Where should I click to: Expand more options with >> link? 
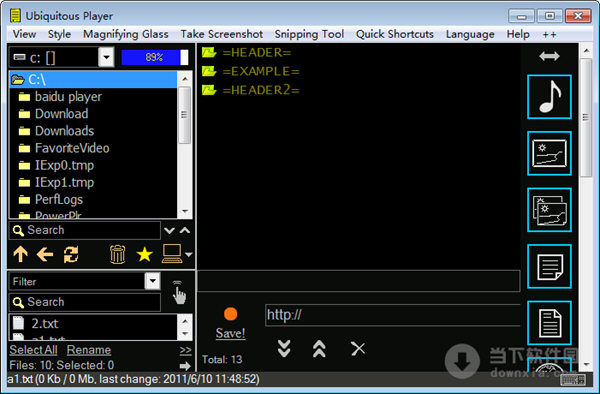pyautogui.click(x=186, y=350)
